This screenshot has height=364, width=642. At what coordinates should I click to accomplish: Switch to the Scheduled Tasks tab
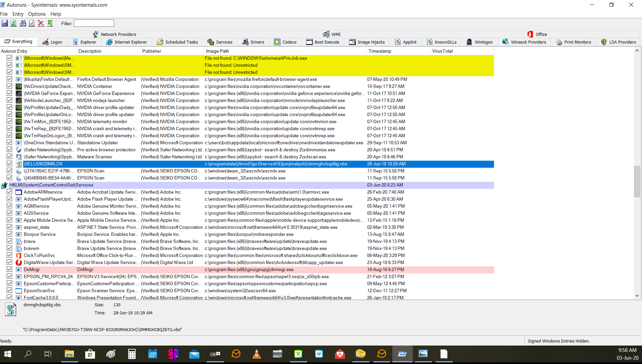178,42
